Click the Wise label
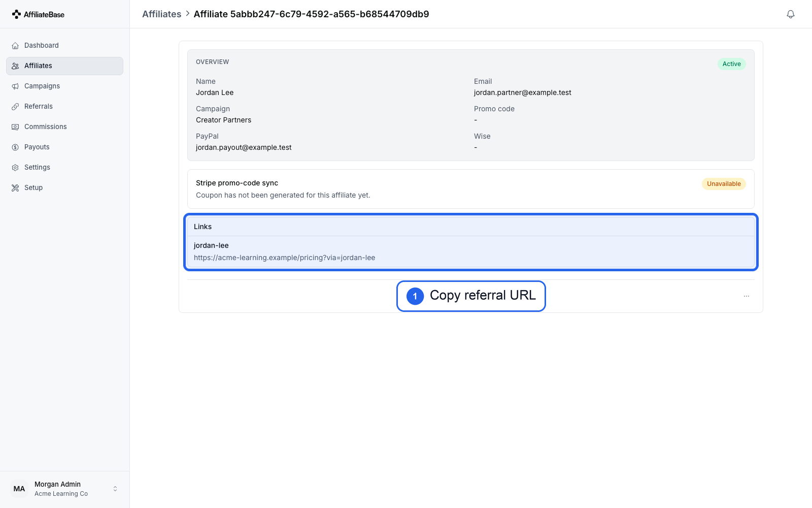This screenshot has height=508, width=812. [x=482, y=136]
